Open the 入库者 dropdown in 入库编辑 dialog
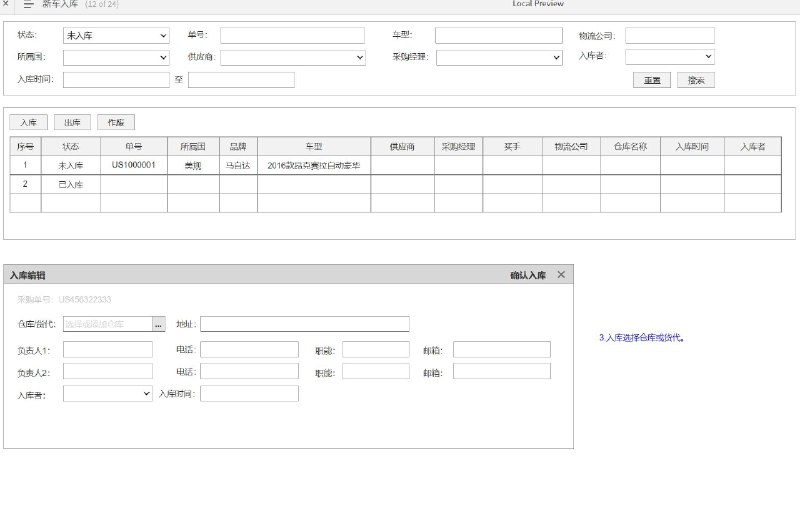The height and width of the screenshot is (526, 800). point(108,393)
